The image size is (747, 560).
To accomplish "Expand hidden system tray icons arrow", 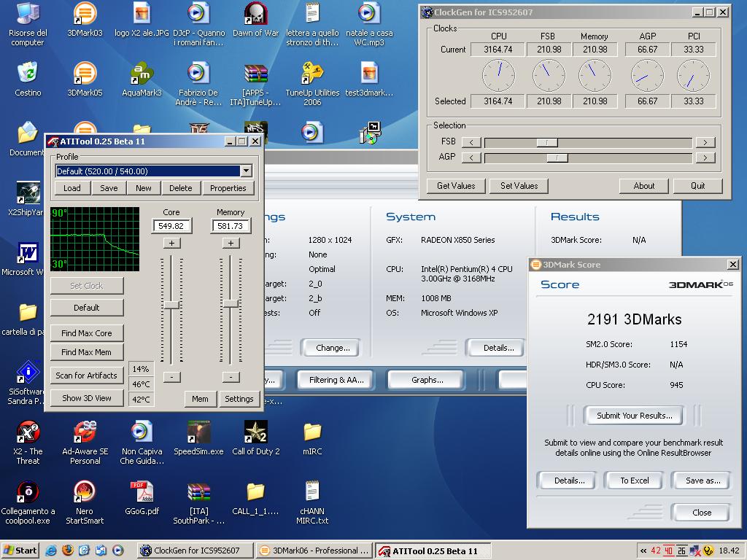I will click(643, 551).
